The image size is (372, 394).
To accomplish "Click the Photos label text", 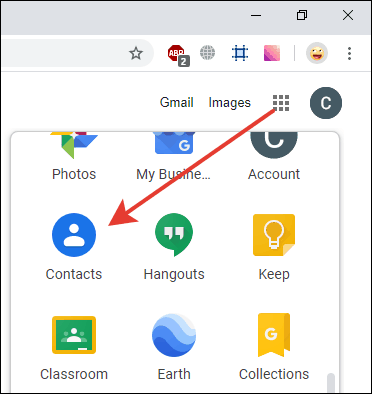I will 74,174.
